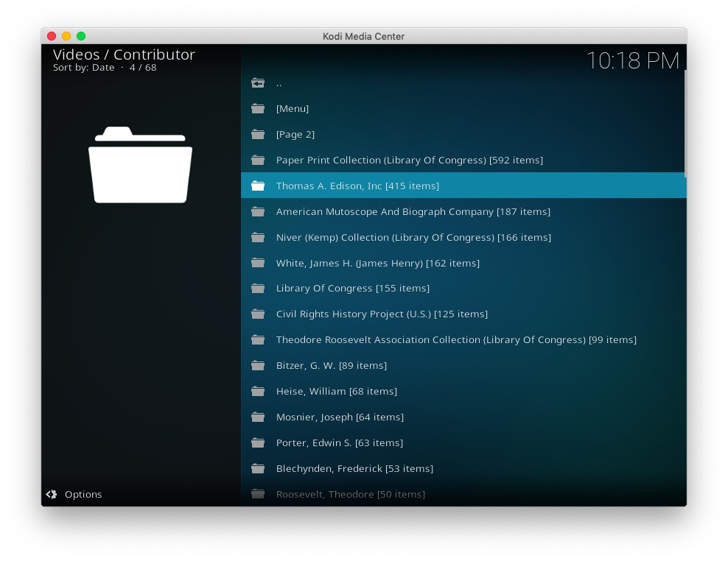Click folder icon beside Thomas A. Edison, Inc
The height and width of the screenshot is (561, 728).
pos(257,186)
